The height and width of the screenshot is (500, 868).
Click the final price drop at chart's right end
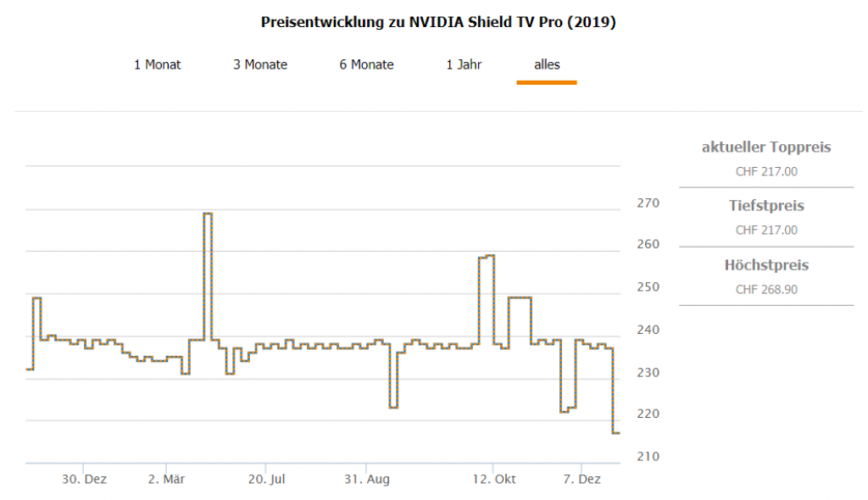(x=616, y=433)
